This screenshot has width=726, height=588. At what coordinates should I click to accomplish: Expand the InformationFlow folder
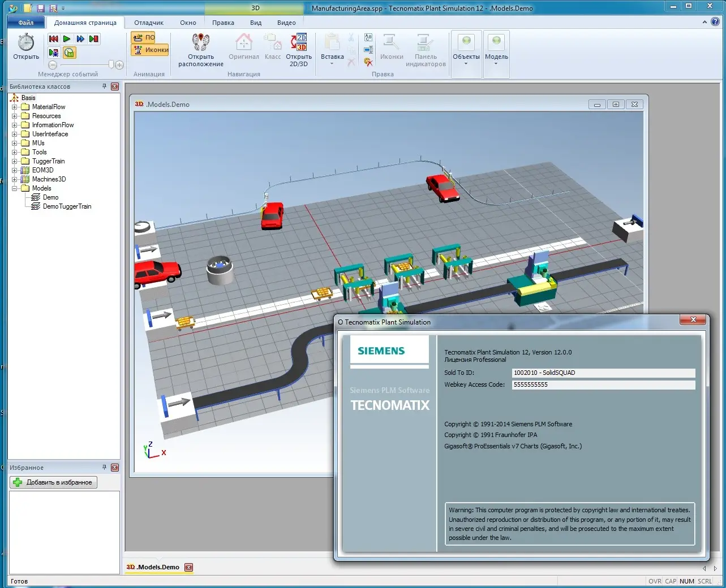(x=15, y=125)
